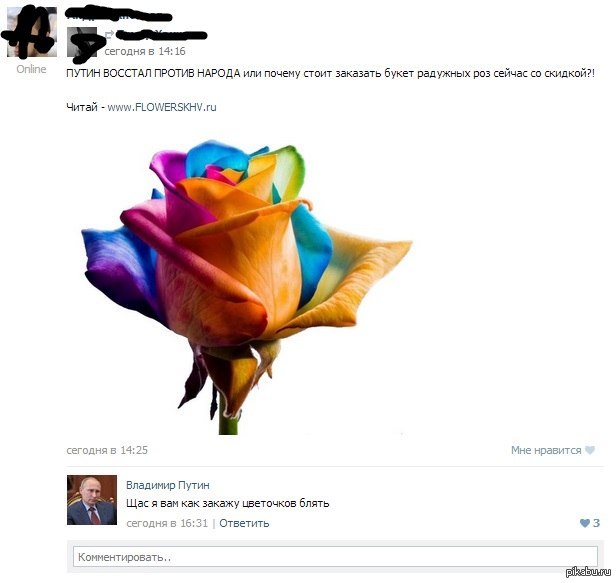Follow the www.FLOWERSKHV.ru link
This screenshot has width=616, height=583.
(162, 107)
